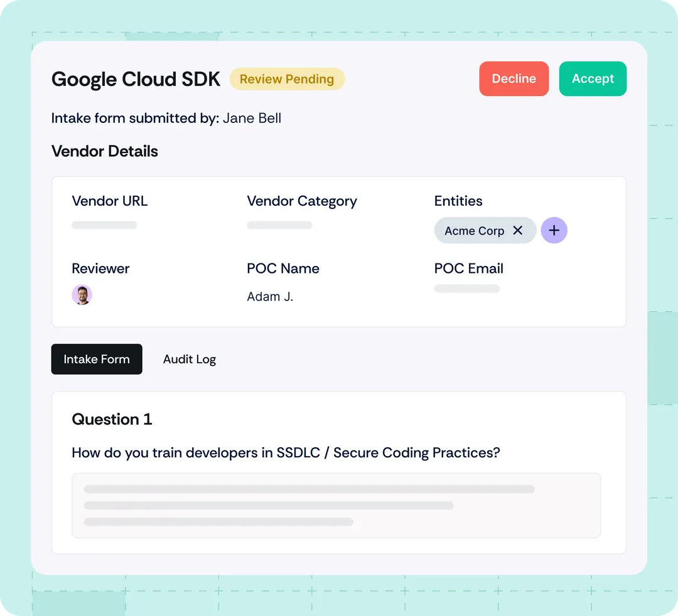Open the Audit Log tab
The image size is (678, 616).
pos(190,359)
